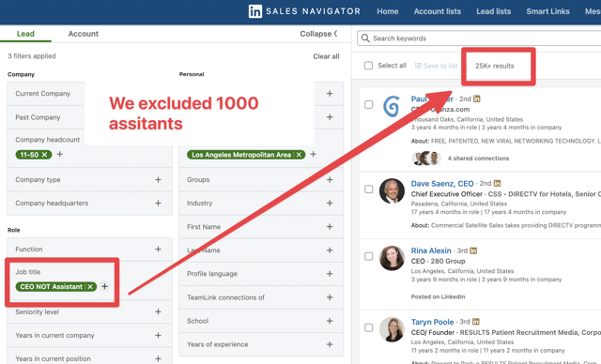Remove the CEO NOT Assistant filter
The height and width of the screenshot is (364, 601).
[x=90, y=287]
